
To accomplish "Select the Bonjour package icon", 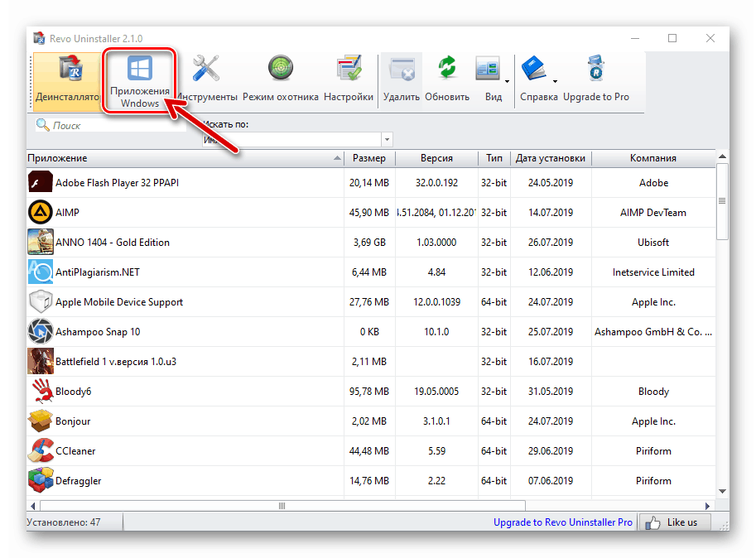I will point(40,421).
